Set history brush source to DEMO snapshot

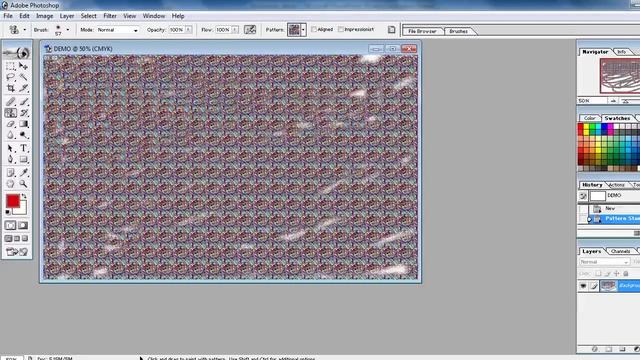583,196
